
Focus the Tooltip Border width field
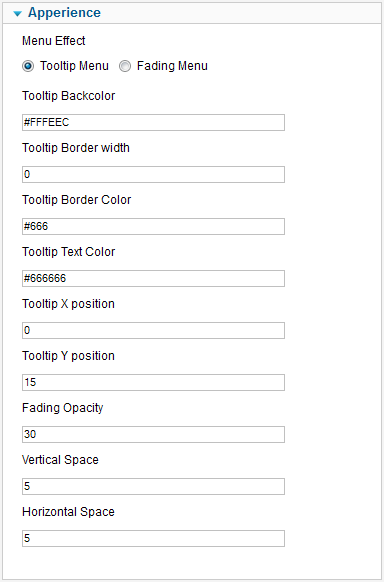point(153,174)
